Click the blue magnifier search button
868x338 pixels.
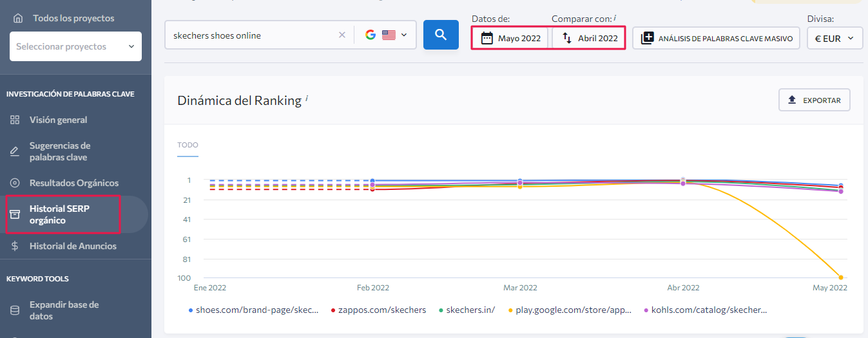441,35
